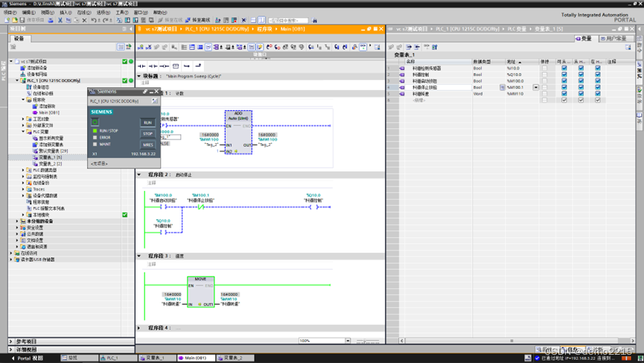Click horizontal scrollbar under tag table
Viewport: 644px width, 363px height.
pyautogui.click(x=517, y=341)
